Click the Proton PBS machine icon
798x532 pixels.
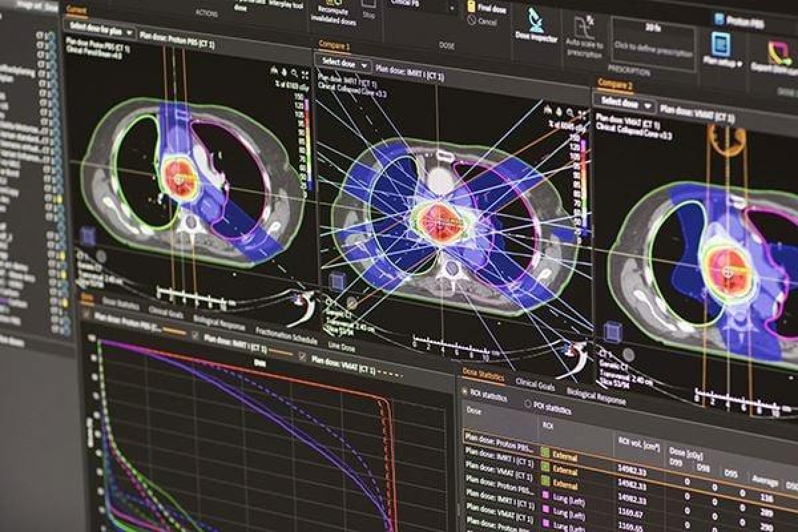click(720, 17)
